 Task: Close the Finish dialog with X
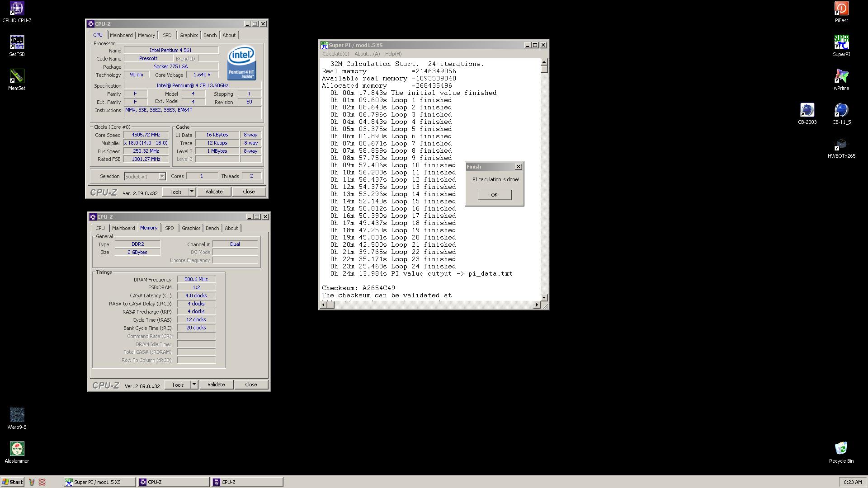519,167
